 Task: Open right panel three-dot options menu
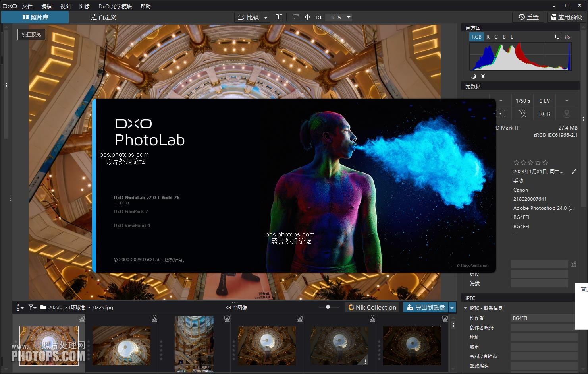[x=583, y=119]
